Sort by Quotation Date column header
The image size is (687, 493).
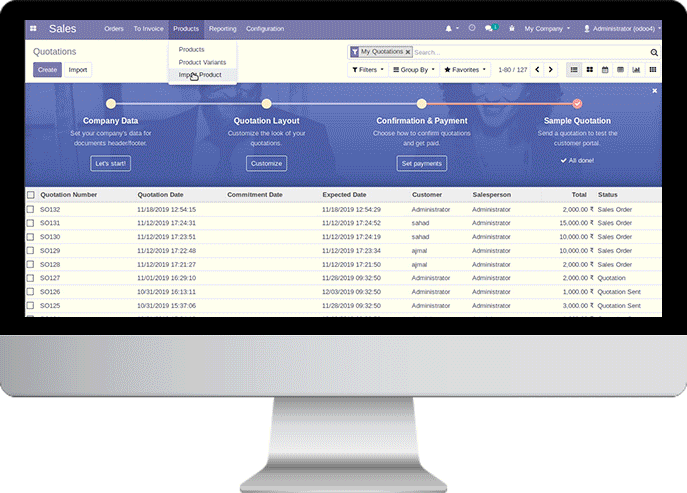pyautogui.click(x=160, y=195)
